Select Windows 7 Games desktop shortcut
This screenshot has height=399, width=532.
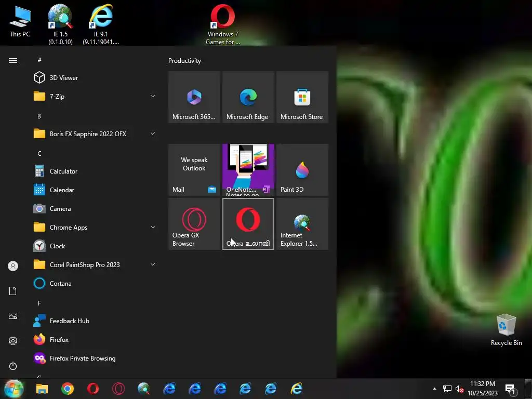coord(223,24)
